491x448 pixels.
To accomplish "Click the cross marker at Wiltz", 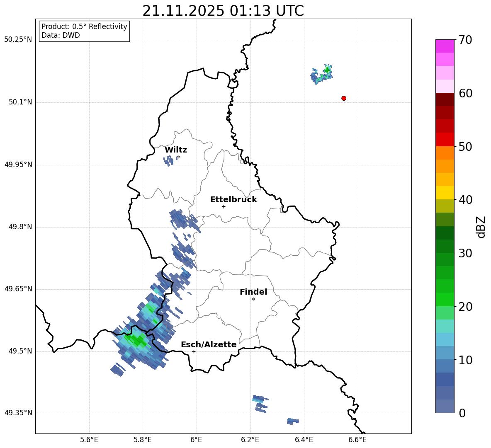I will tap(178, 157).
